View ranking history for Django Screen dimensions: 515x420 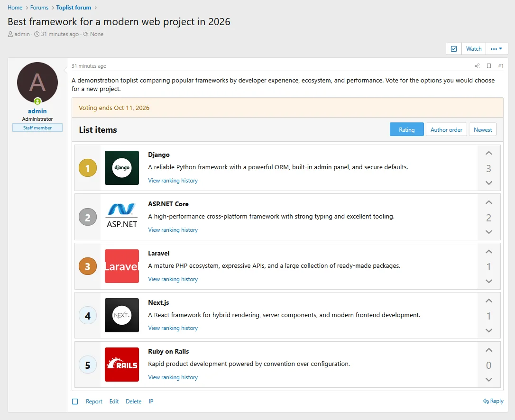173,181
